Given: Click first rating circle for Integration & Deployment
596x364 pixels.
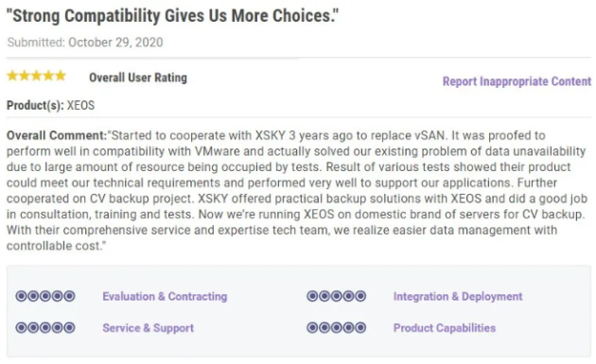Looking at the screenshot, I should (312, 296).
